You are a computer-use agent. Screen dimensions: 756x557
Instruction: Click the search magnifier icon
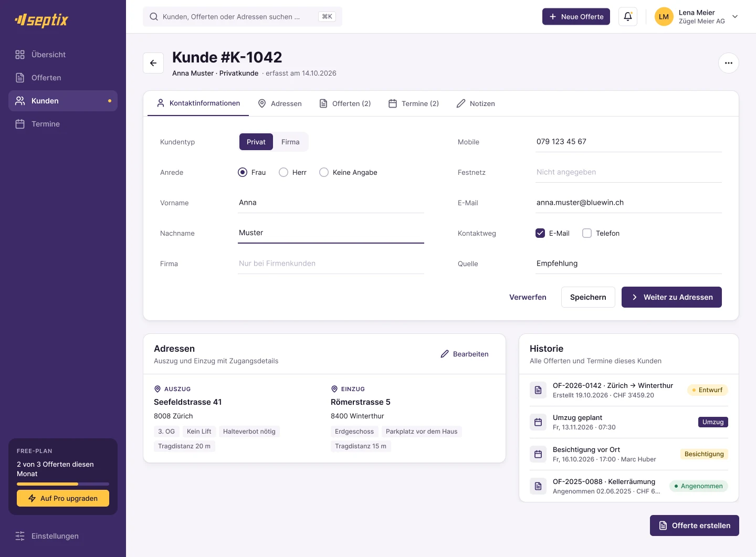(154, 17)
